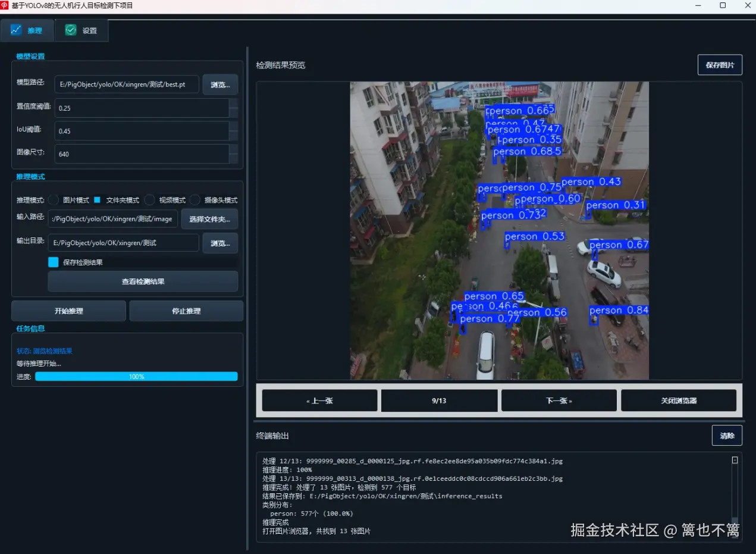The height and width of the screenshot is (554, 756).
Task: Click the stepper on the 置信度阈值 field
Action: click(234, 108)
